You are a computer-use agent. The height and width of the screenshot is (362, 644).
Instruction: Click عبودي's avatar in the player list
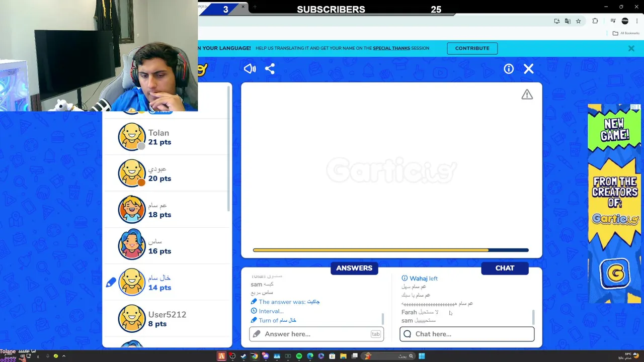132,173
